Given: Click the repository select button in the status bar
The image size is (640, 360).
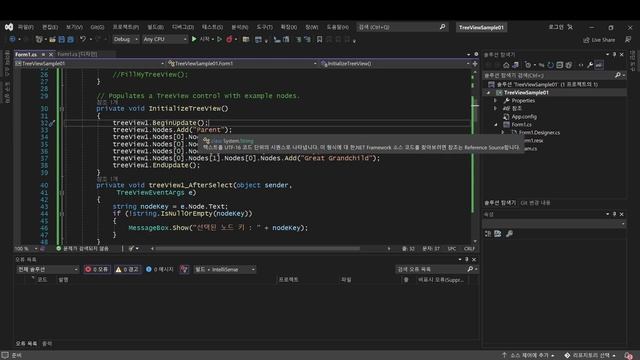Looking at the screenshot, I should (590, 355).
